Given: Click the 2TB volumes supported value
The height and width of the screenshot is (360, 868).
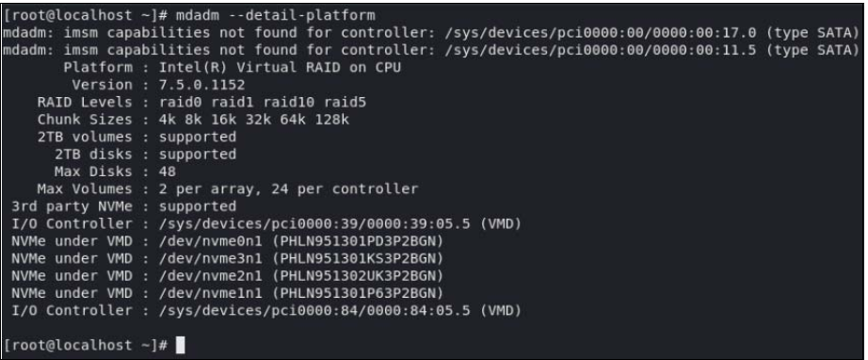Looking at the screenshot, I should tap(198, 137).
